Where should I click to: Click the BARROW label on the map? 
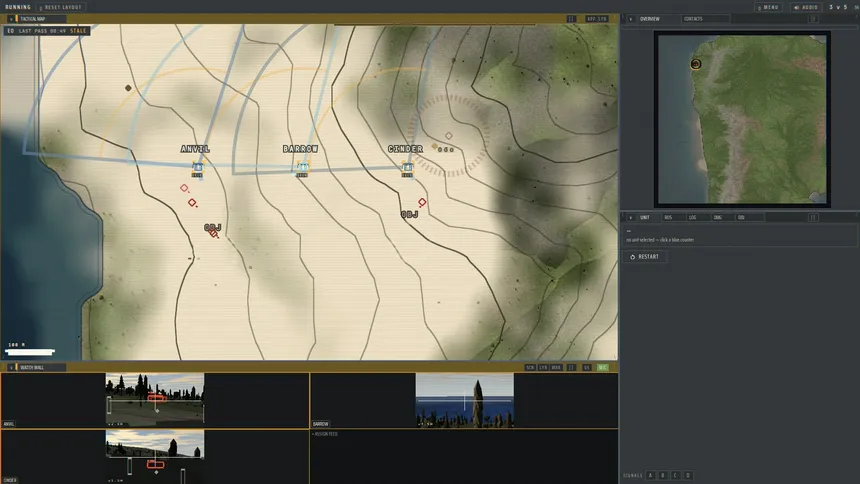pyautogui.click(x=300, y=149)
